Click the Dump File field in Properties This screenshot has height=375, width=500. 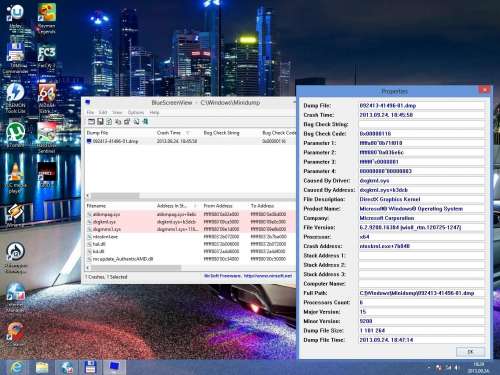tap(421, 106)
